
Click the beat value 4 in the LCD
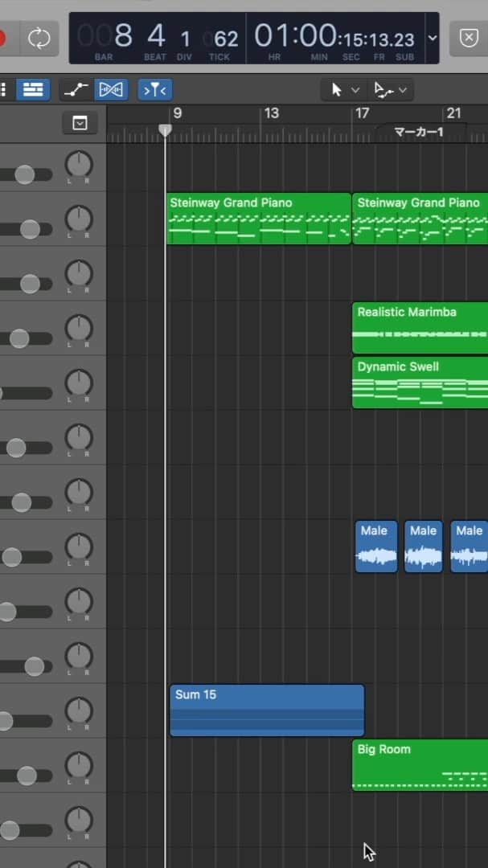pyautogui.click(x=156, y=36)
